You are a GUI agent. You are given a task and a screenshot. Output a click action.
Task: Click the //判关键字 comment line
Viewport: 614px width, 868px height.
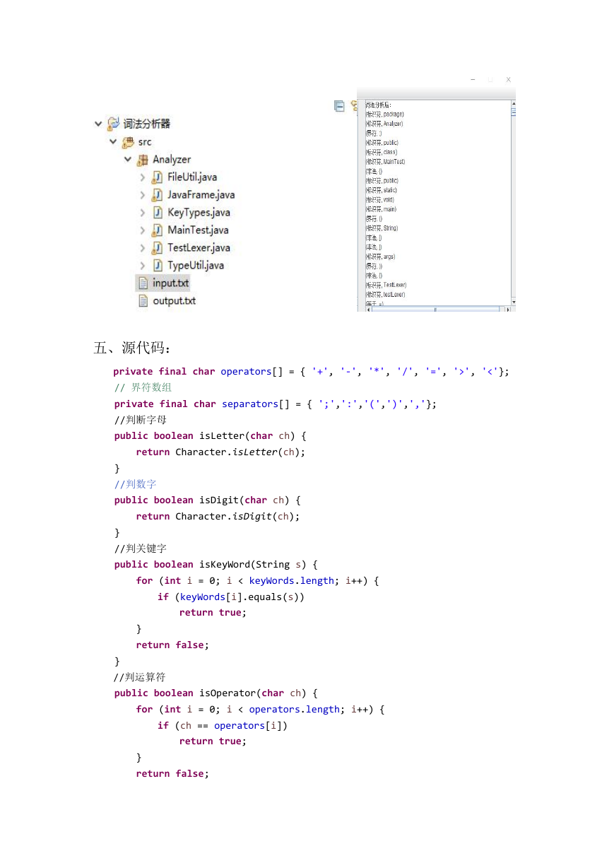140,549
